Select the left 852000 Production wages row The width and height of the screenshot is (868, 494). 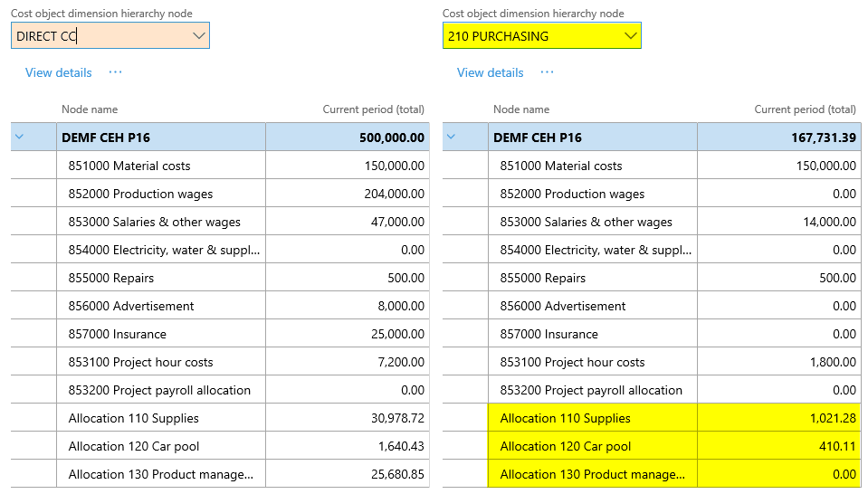(x=140, y=194)
